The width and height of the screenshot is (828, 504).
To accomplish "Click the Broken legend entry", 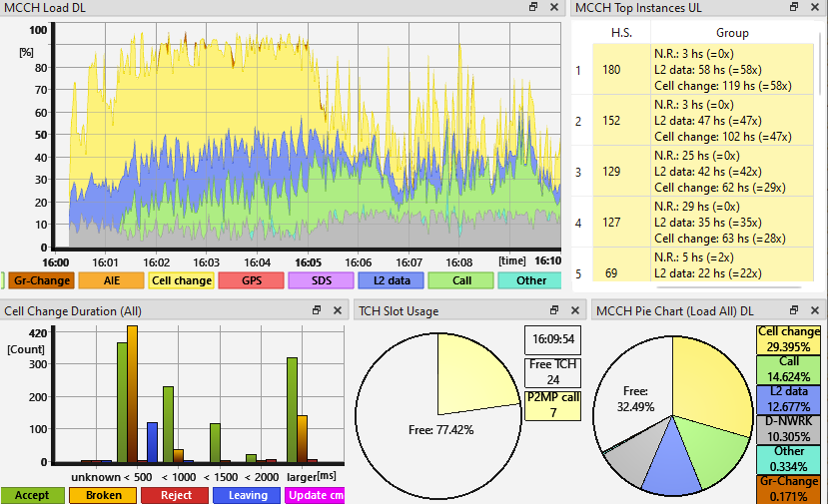I will [103, 495].
